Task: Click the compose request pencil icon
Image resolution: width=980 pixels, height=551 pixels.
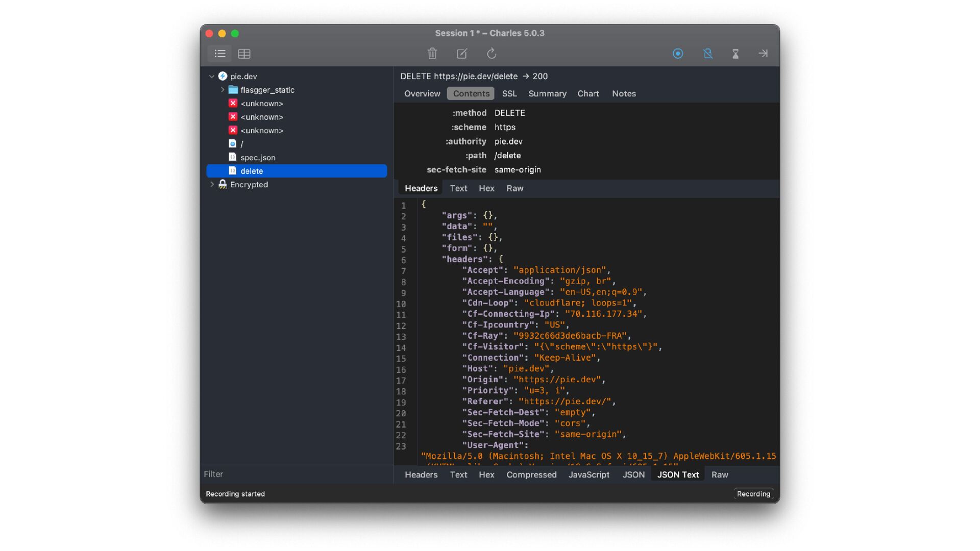Action: pos(462,54)
